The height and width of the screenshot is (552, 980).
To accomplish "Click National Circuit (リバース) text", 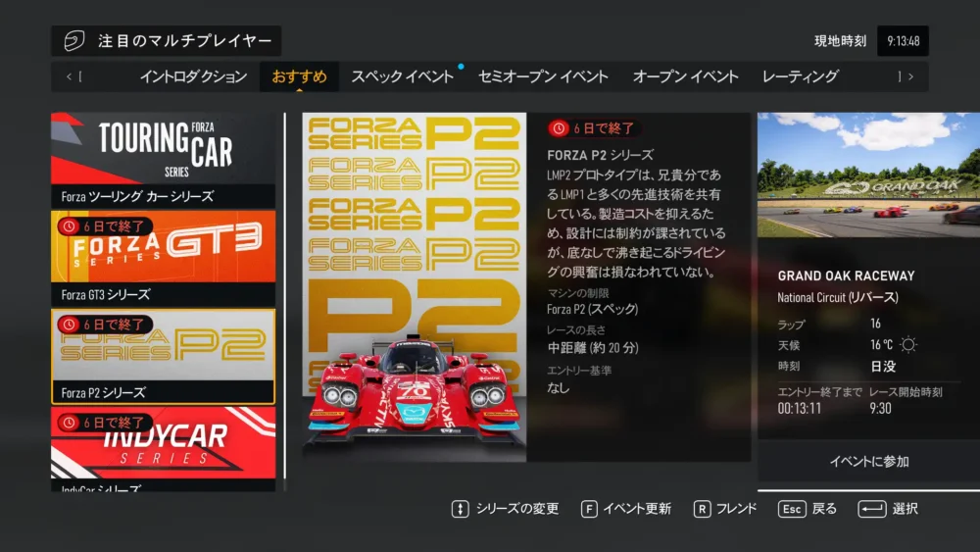I will 838,297.
